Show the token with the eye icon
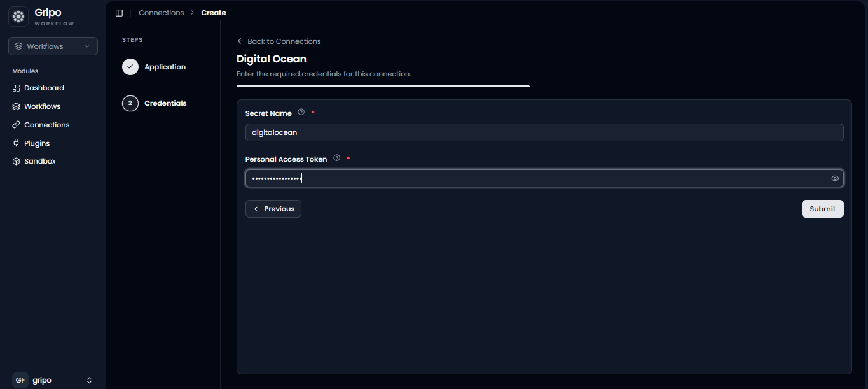868x389 pixels. 835,178
